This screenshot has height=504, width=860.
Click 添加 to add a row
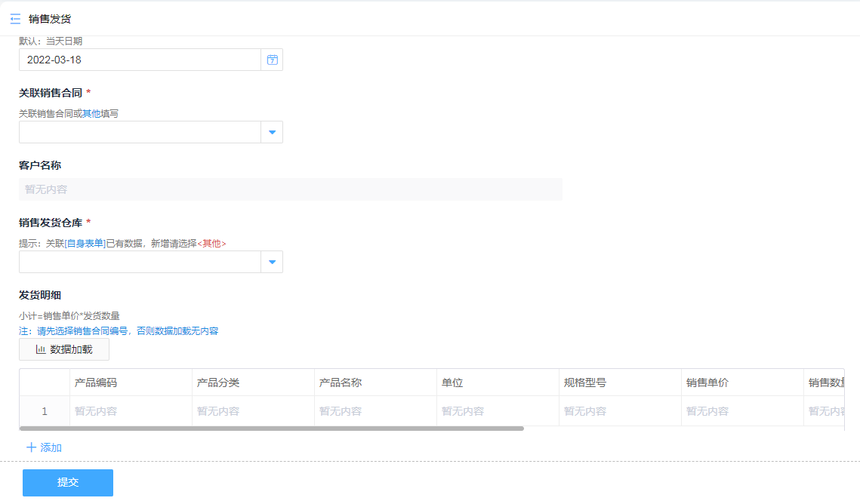51,447
